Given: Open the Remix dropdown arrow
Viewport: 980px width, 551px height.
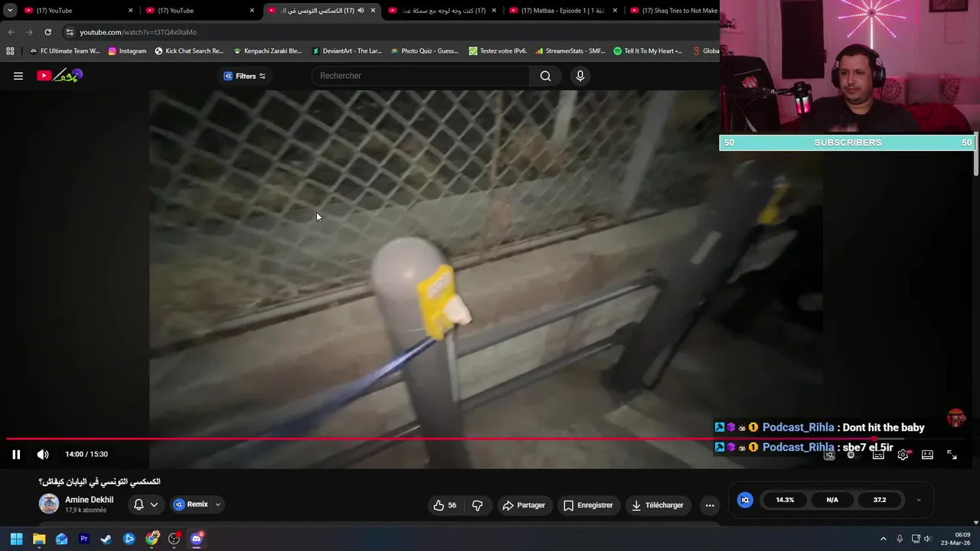Looking at the screenshot, I should point(217,504).
